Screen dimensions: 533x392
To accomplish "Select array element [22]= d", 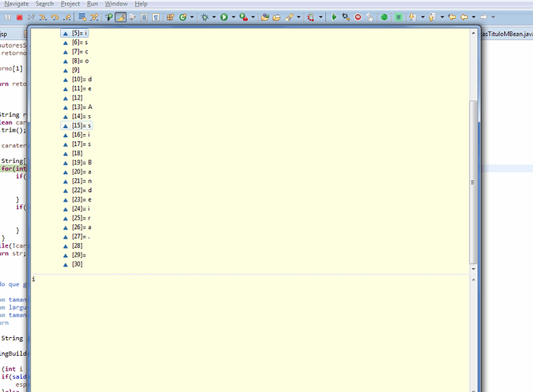I will (77, 190).
